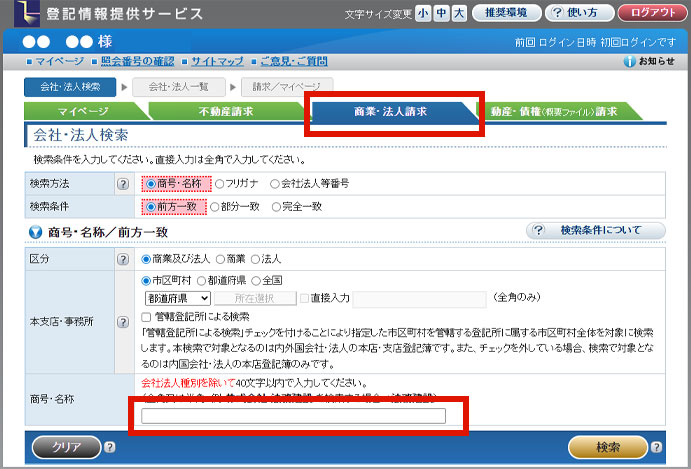Viewport: 691px width, 469px height.
Task: Enable 管轄登記所による検索 checkbox
Action: [x=148, y=316]
